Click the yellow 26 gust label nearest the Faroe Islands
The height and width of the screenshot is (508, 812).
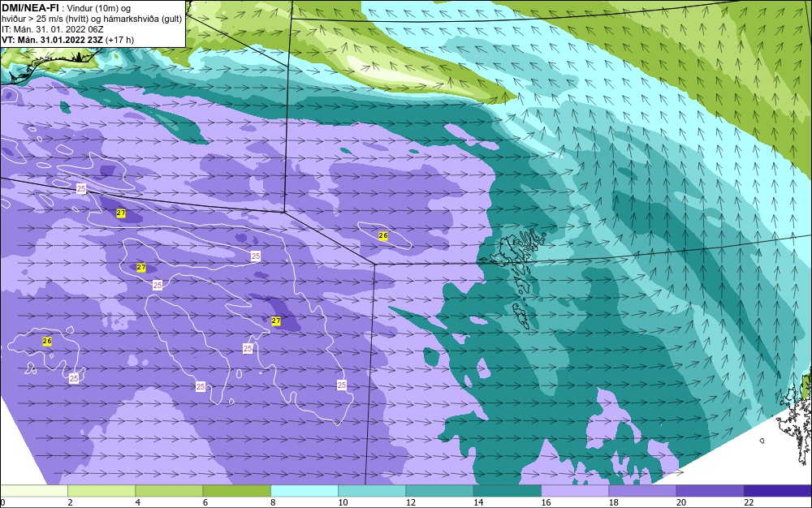point(382,235)
